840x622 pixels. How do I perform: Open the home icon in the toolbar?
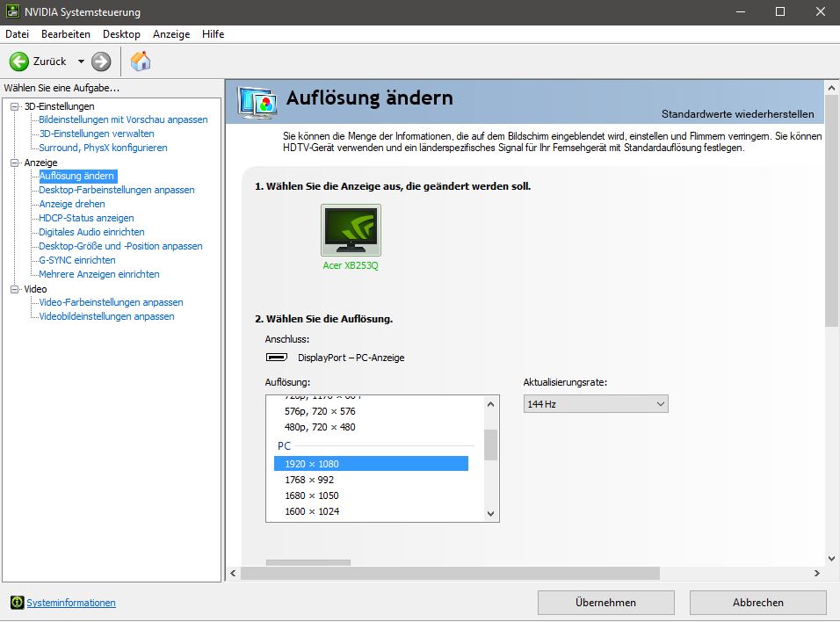tap(141, 61)
